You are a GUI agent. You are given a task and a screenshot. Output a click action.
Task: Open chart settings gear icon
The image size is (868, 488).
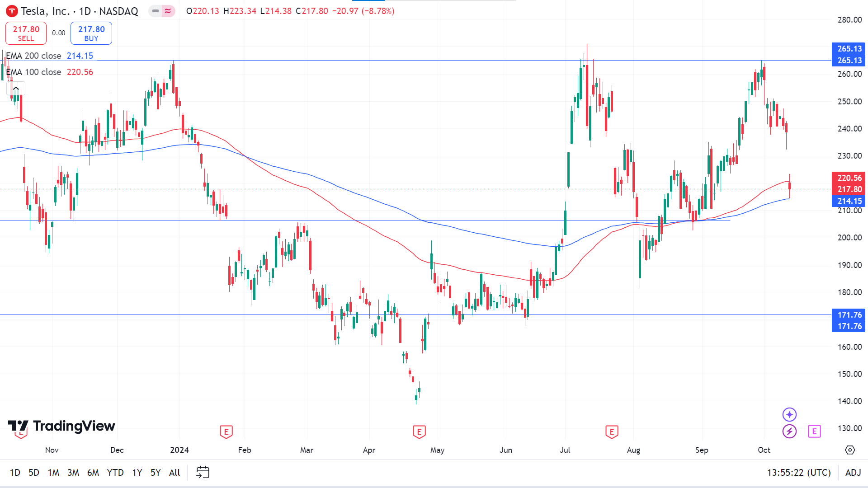(850, 450)
